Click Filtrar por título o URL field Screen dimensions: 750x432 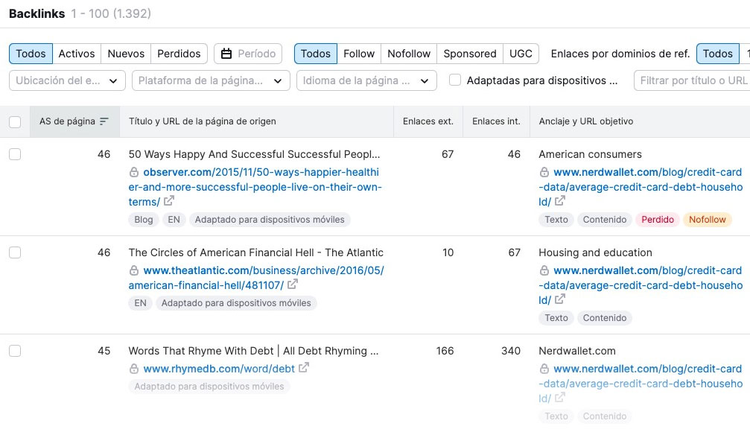coord(692,80)
